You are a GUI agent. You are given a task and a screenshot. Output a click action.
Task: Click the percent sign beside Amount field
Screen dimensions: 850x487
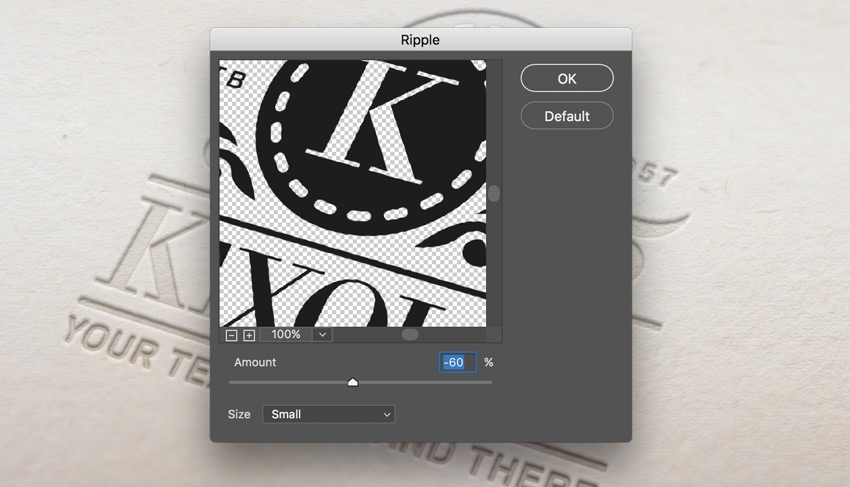point(489,362)
